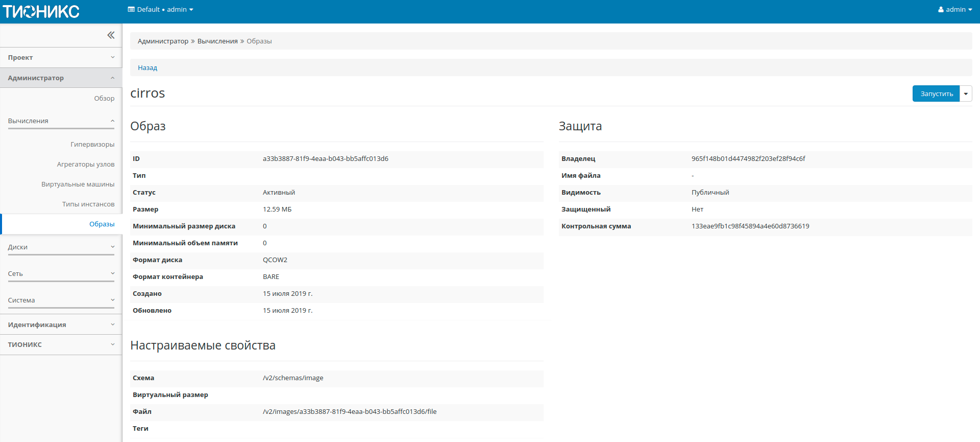This screenshot has height=442, width=980.
Task: Click the TIONIX logo
Action: click(x=41, y=11)
